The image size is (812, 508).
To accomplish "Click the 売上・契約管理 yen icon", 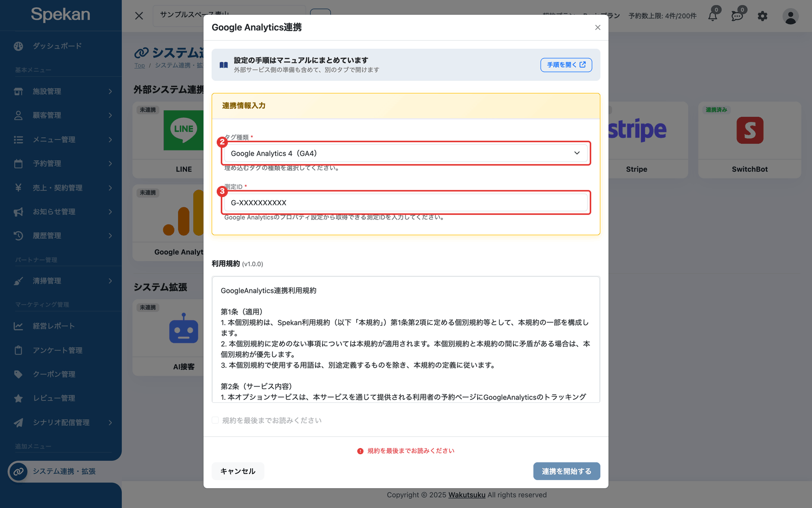I will (x=18, y=187).
